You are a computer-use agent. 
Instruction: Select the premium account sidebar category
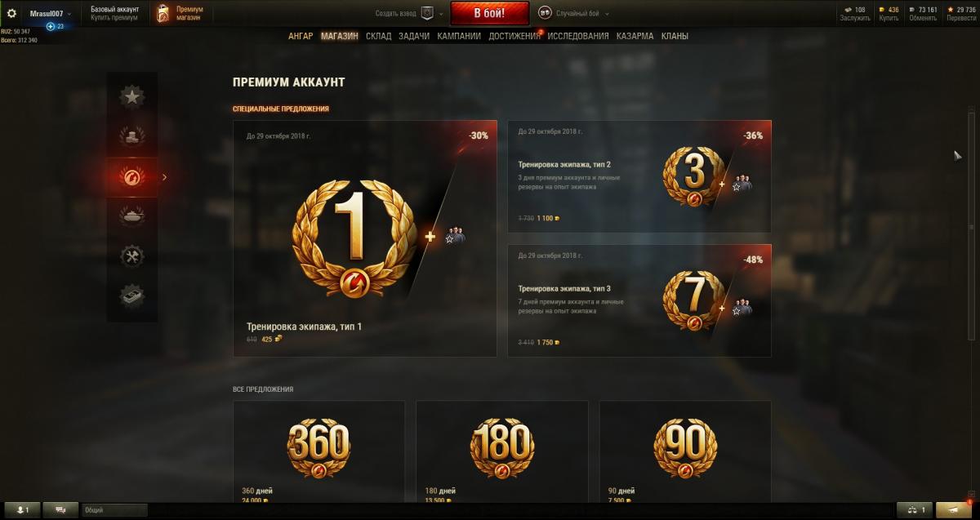(131, 176)
